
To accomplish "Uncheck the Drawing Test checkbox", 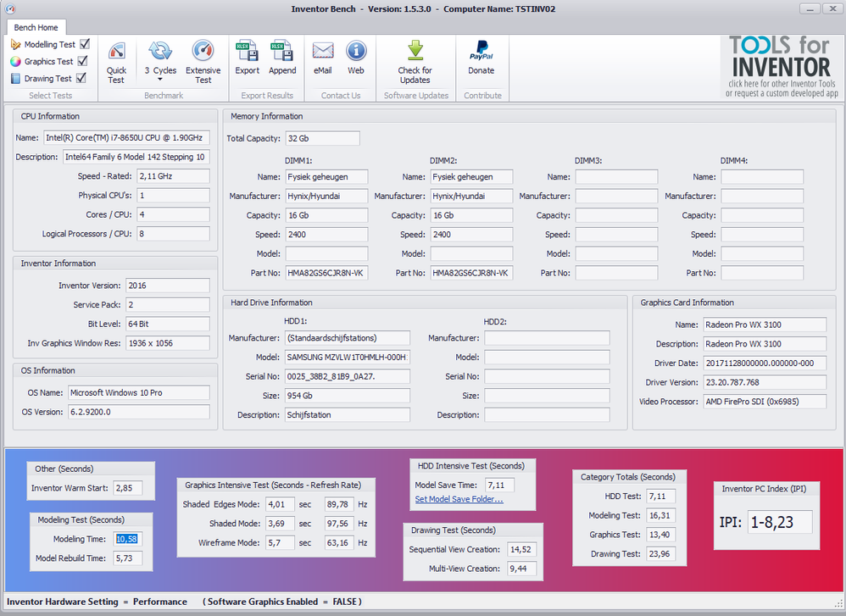I will point(81,78).
